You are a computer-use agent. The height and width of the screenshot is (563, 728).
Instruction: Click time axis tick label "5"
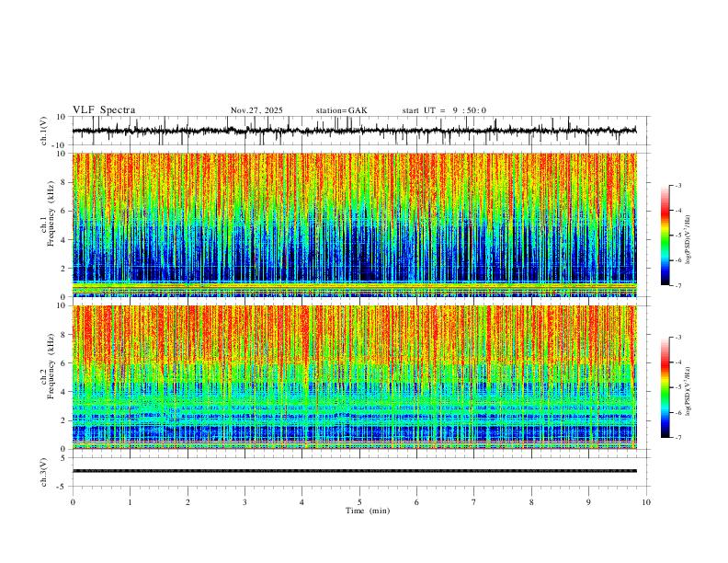click(359, 502)
